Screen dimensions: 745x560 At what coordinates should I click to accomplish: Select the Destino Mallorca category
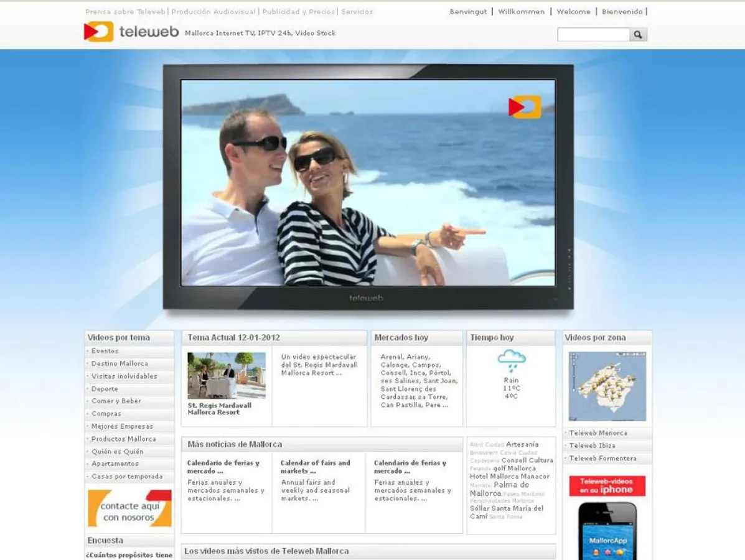pyautogui.click(x=119, y=363)
